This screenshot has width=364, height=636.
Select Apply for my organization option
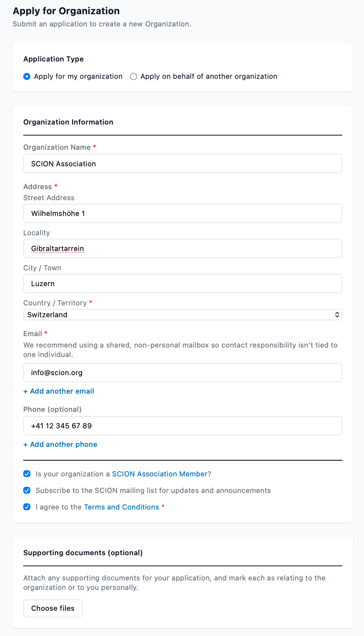point(27,76)
